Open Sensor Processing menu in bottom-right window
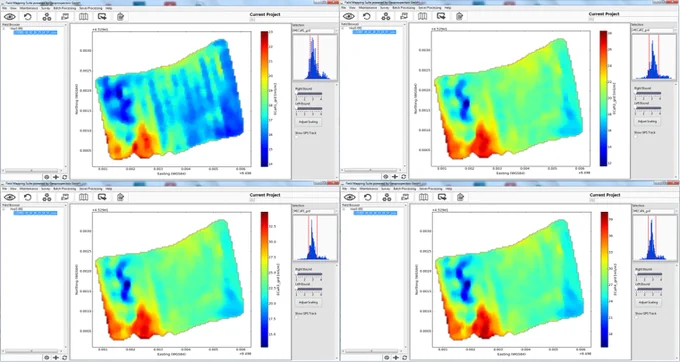 coord(430,189)
